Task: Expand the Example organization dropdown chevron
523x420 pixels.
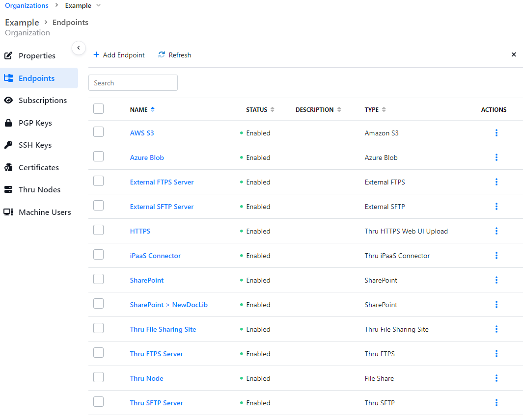Action: pyautogui.click(x=99, y=6)
